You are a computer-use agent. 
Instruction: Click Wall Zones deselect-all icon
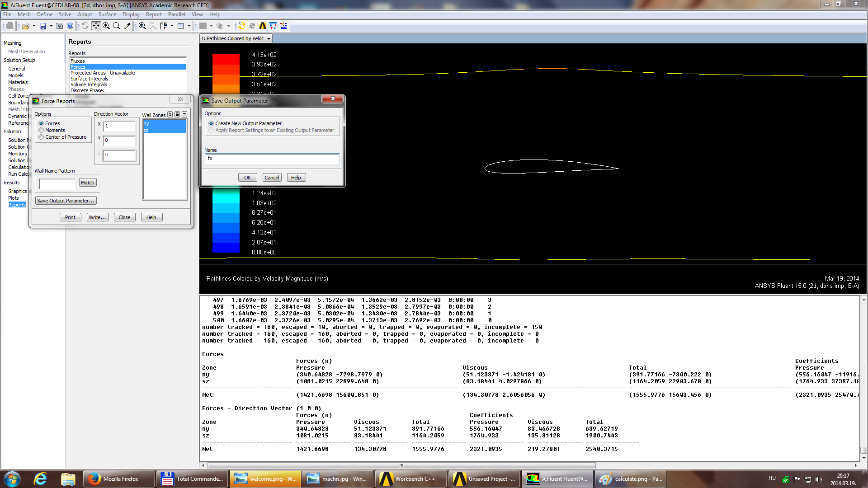click(184, 115)
